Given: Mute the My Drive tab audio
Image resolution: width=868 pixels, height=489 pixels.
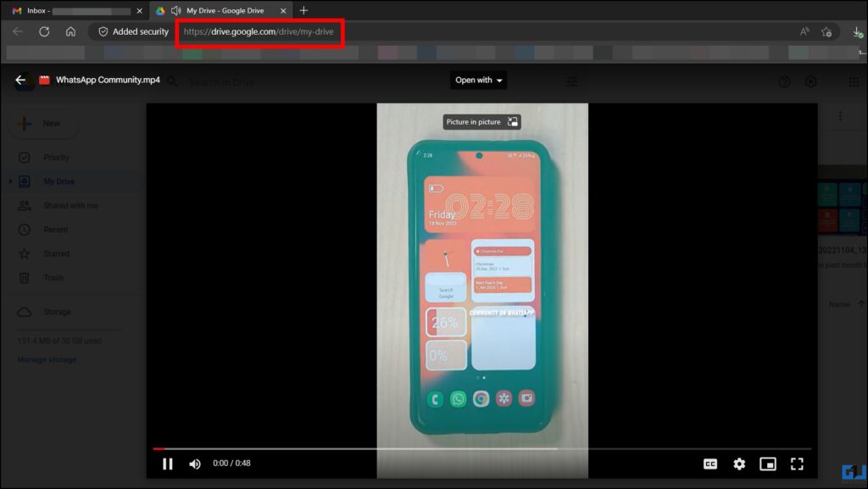Looking at the screenshot, I should point(176,10).
